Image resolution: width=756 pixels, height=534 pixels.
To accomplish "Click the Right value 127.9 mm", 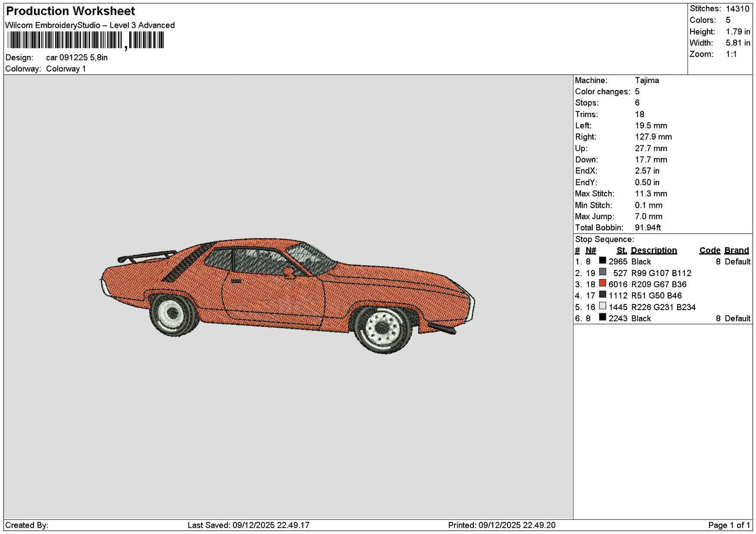I will click(x=653, y=137).
